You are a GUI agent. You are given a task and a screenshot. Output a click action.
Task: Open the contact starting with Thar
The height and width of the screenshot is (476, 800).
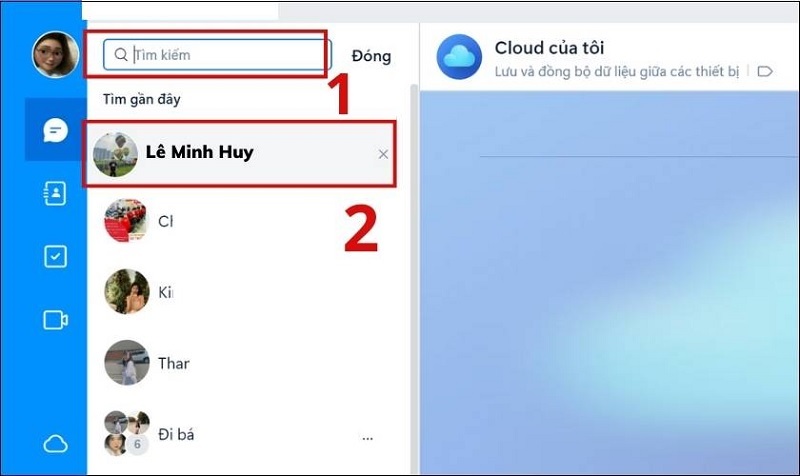coord(240,363)
